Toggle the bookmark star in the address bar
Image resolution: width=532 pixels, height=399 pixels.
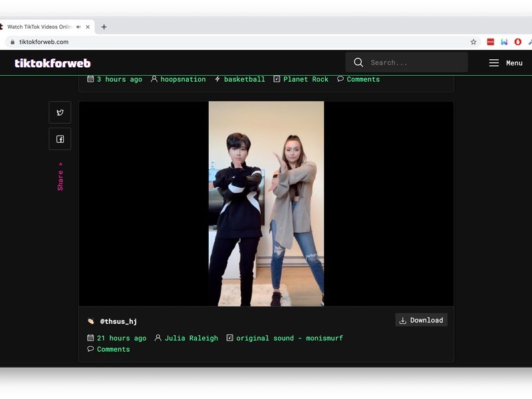tap(473, 41)
